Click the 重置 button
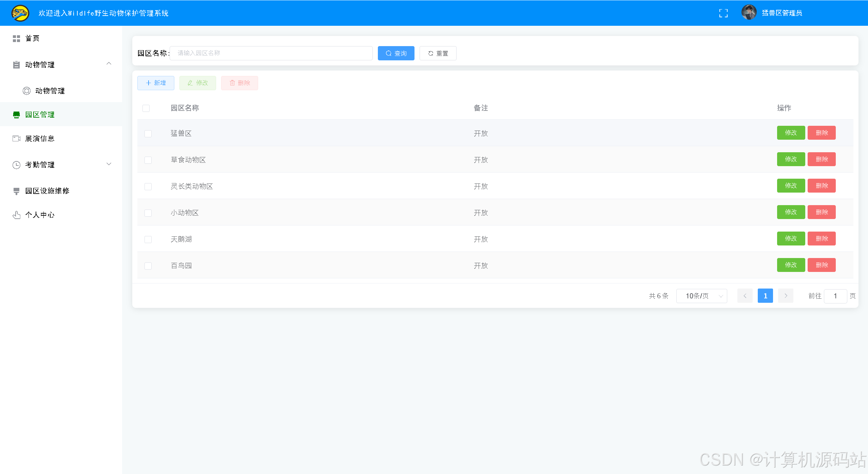Image resolution: width=868 pixels, height=474 pixels. click(438, 54)
